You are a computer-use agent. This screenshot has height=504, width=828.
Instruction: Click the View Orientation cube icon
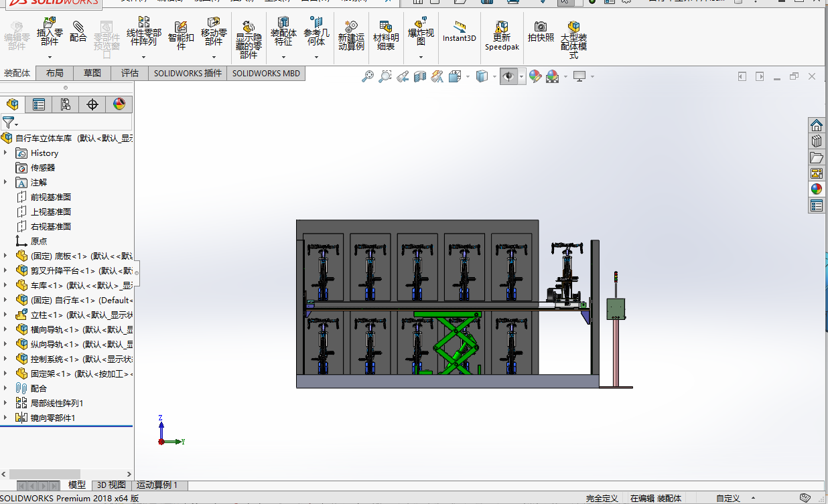(455, 76)
